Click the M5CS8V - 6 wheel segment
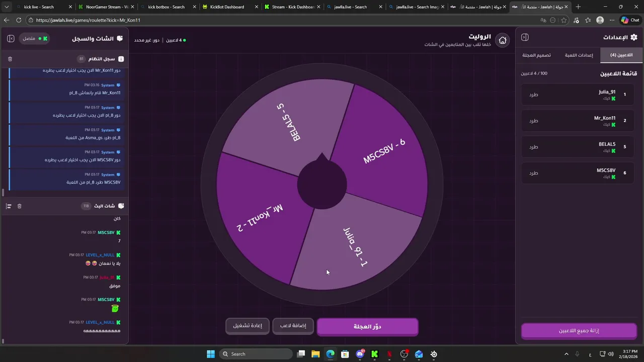644x362 pixels. (x=384, y=151)
